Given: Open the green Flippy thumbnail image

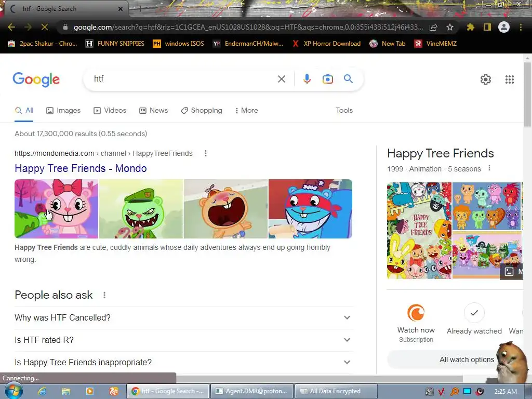Looking at the screenshot, I should 141,209.
